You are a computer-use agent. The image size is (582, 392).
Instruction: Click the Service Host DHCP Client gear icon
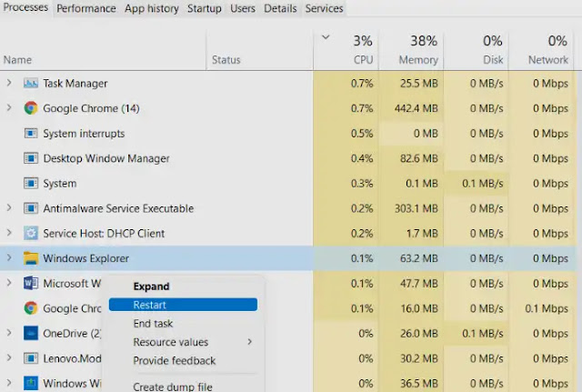click(31, 233)
